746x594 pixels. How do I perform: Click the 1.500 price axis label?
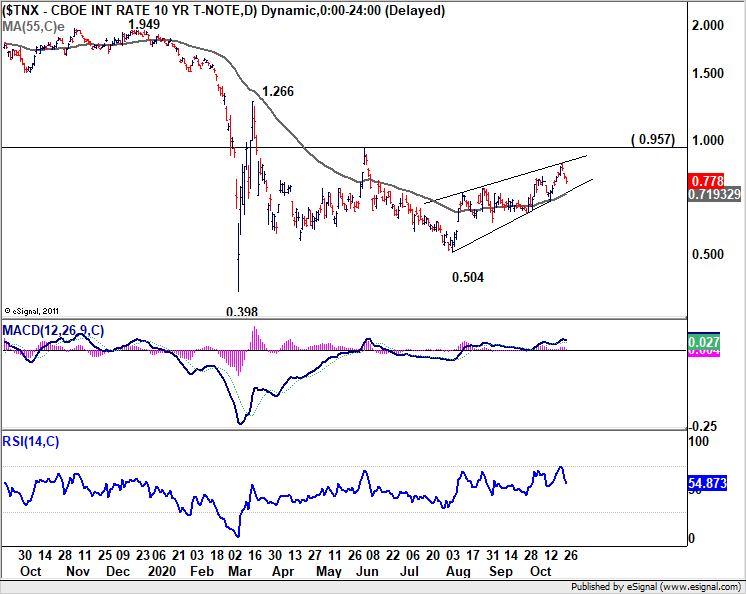pyautogui.click(x=707, y=73)
